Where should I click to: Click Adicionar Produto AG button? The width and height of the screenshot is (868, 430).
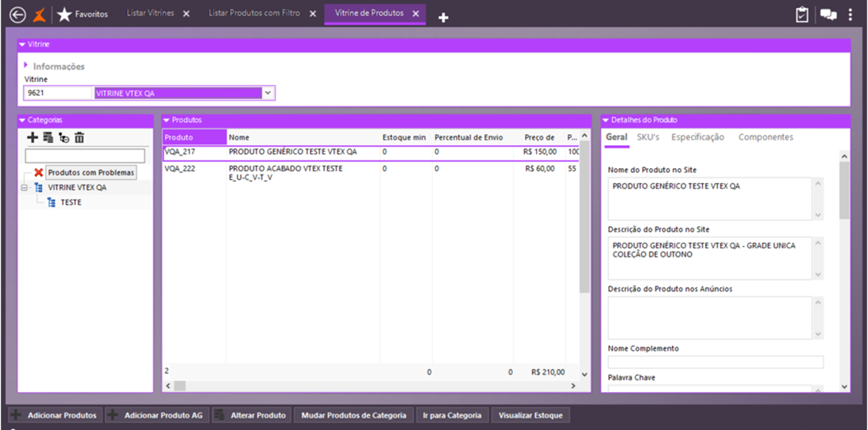[157, 416]
